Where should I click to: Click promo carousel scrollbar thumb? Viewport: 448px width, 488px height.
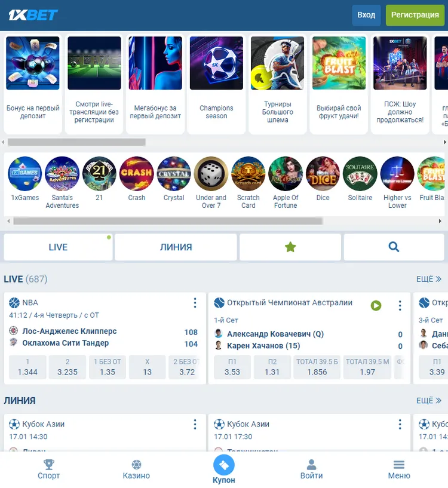click(x=76, y=142)
